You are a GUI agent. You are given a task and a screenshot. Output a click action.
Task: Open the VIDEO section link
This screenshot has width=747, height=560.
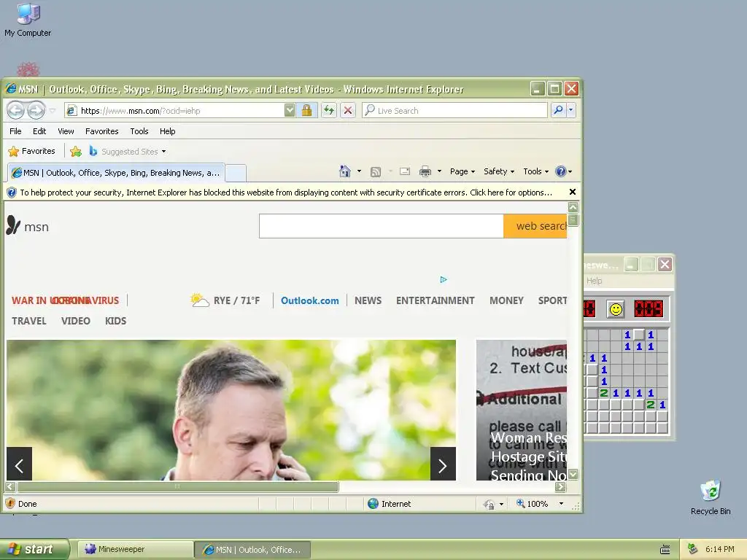point(76,321)
